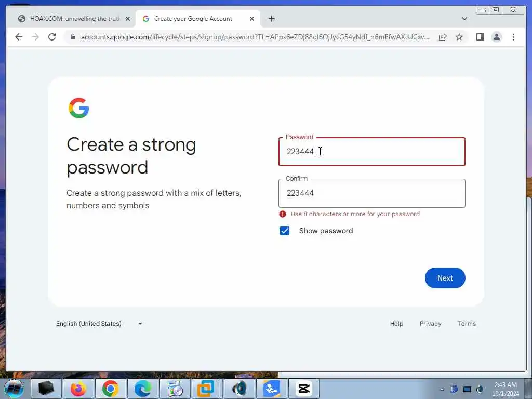Open the Chrome profile avatar icon

coord(496,37)
